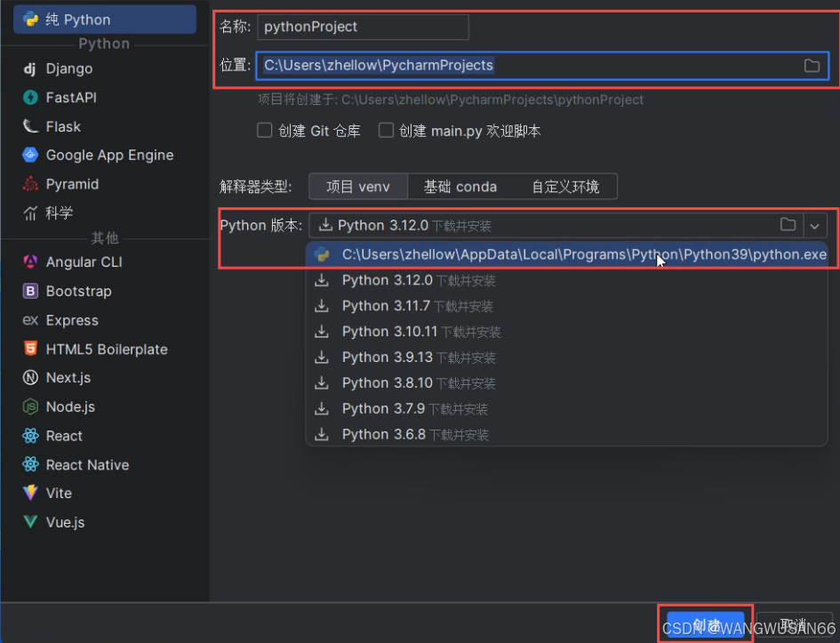
Task: Enable the Create Git repository checkbox
Action: tap(265, 130)
